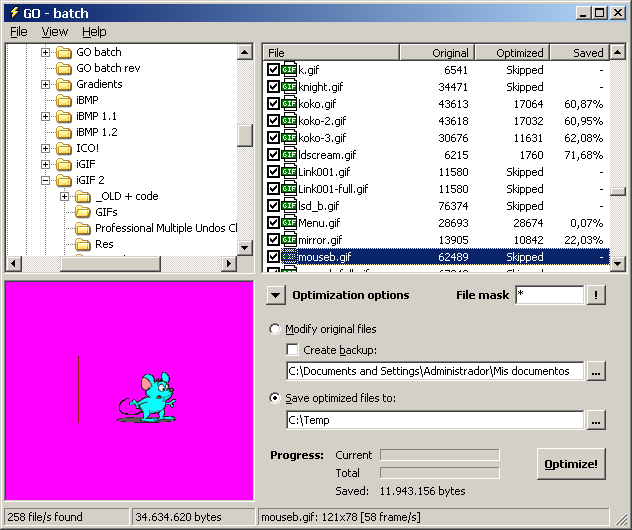Click the GIF file icon for knight.gif
Viewport: 632px width, 530px height.
(x=289, y=87)
